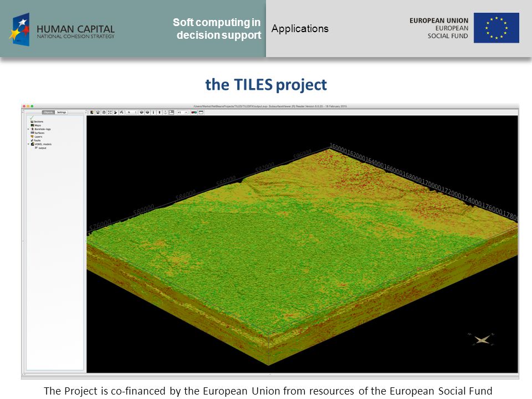Screen dimensions: 532x399
Task: Click the '596000' axis label
Action: coord(303,155)
